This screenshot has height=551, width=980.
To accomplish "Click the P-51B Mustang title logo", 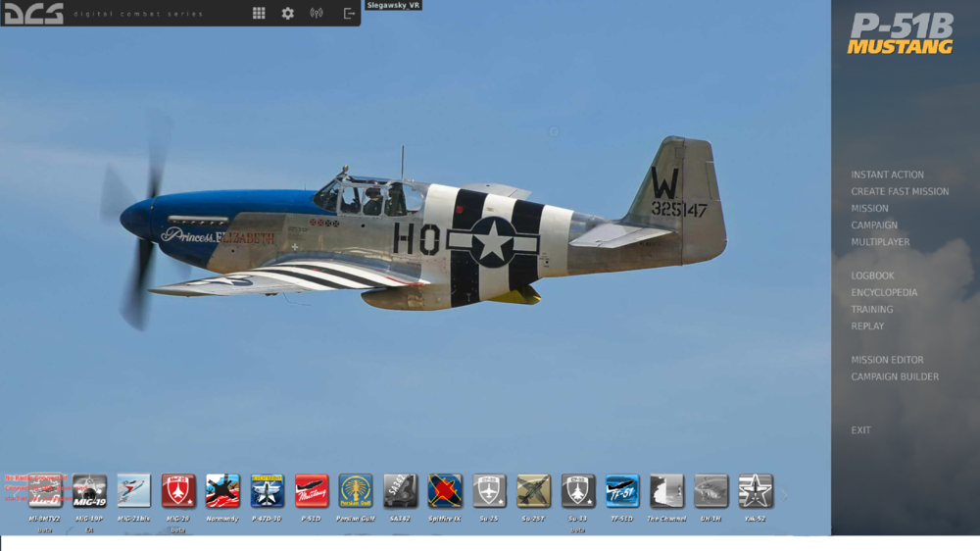I will pyautogui.click(x=901, y=34).
